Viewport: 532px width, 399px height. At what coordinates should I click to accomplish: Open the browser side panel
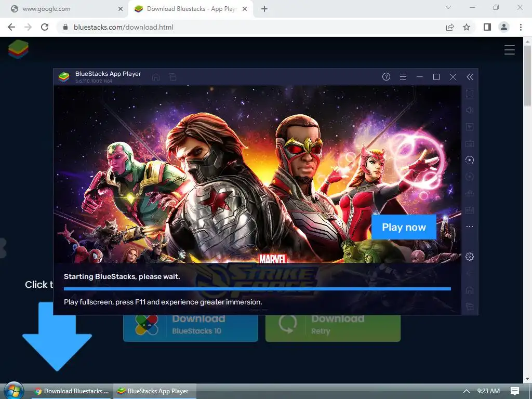pyautogui.click(x=487, y=27)
